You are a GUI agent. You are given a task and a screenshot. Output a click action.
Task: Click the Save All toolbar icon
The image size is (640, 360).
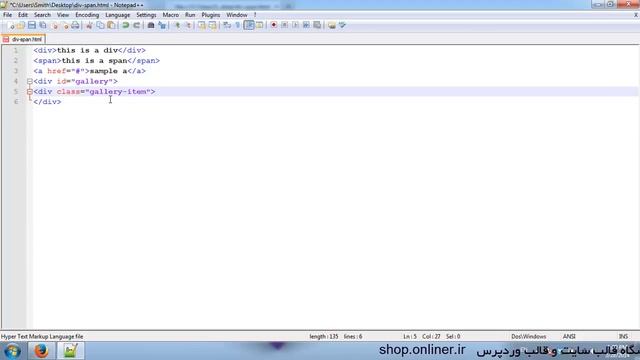tap(43, 25)
